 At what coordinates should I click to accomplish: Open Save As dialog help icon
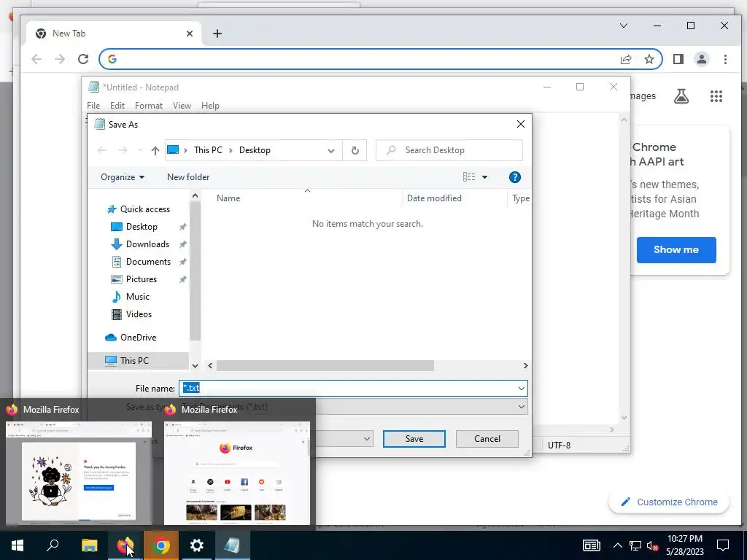coord(514,177)
